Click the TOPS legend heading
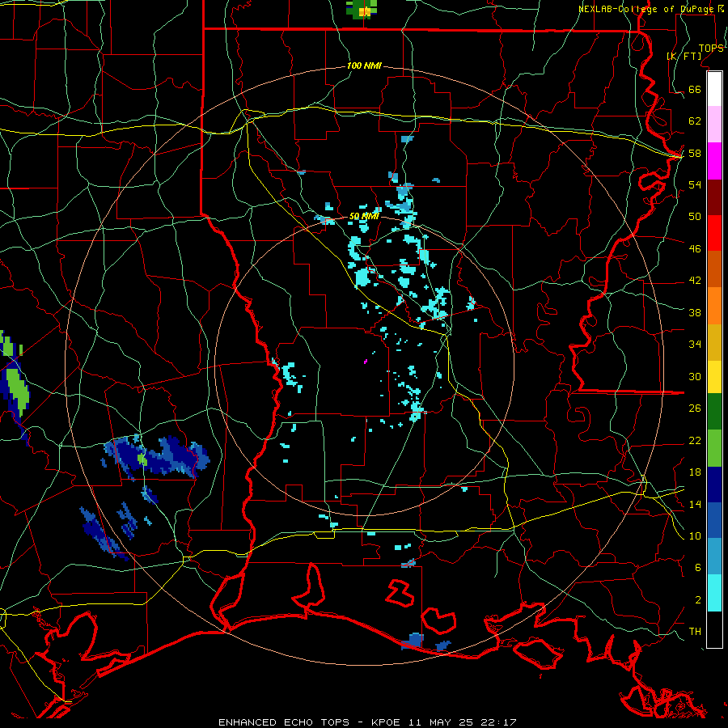728x728 pixels. click(x=711, y=49)
